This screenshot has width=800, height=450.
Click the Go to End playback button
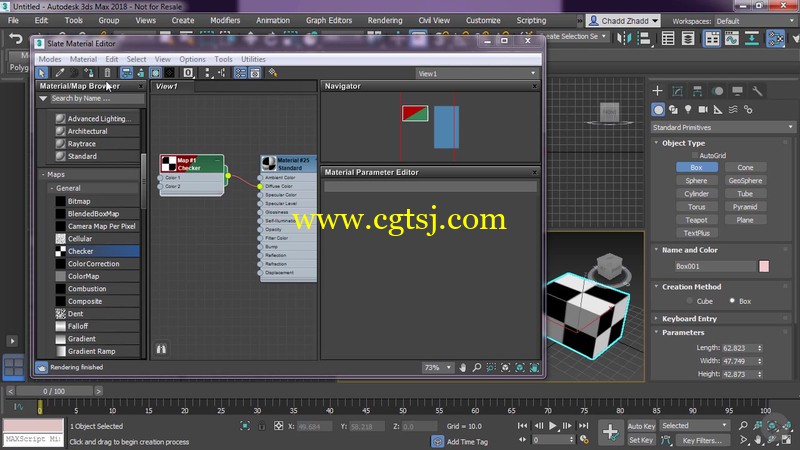coord(584,426)
